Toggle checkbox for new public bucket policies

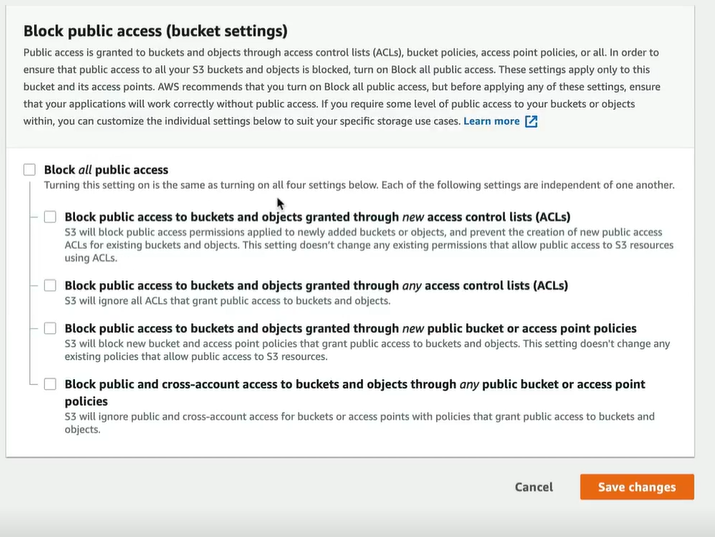(x=50, y=328)
